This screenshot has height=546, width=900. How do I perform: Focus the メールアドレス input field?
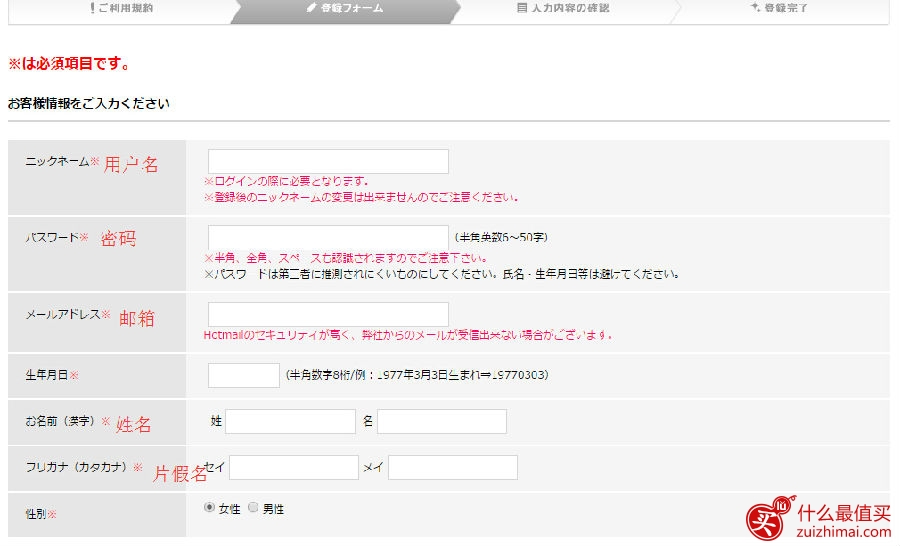[328, 314]
